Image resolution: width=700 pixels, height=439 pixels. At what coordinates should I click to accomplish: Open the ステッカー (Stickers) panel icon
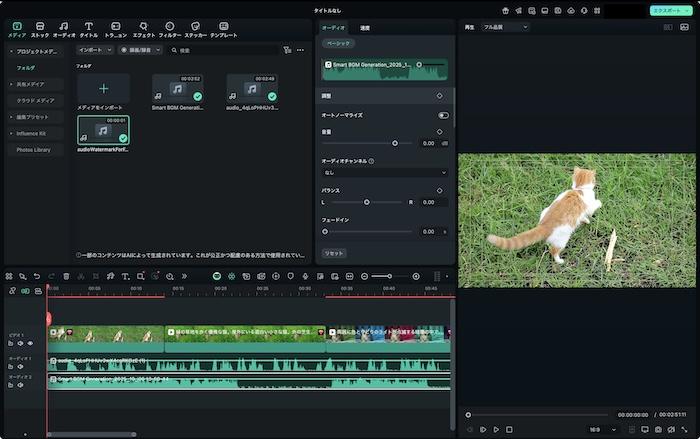[195, 28]
